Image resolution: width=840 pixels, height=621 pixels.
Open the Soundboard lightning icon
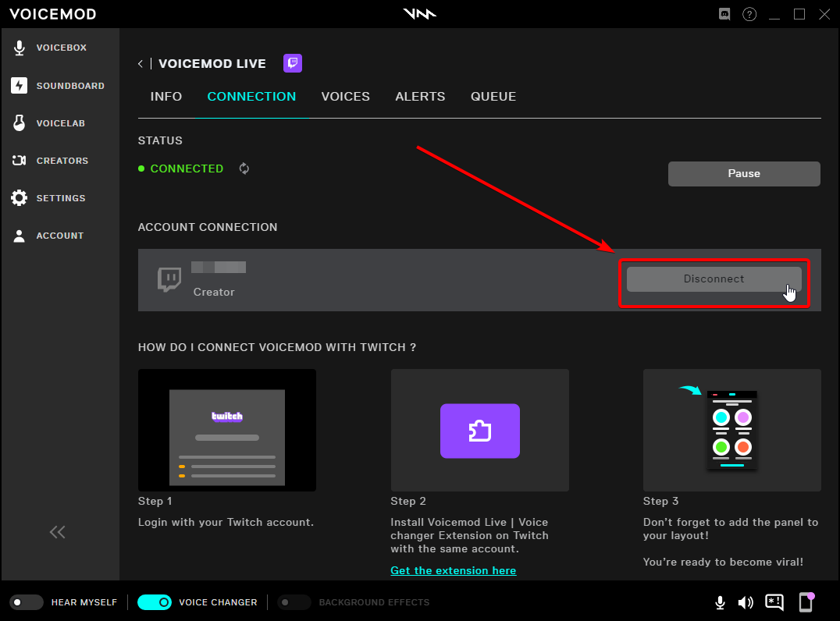pos(20,86)
